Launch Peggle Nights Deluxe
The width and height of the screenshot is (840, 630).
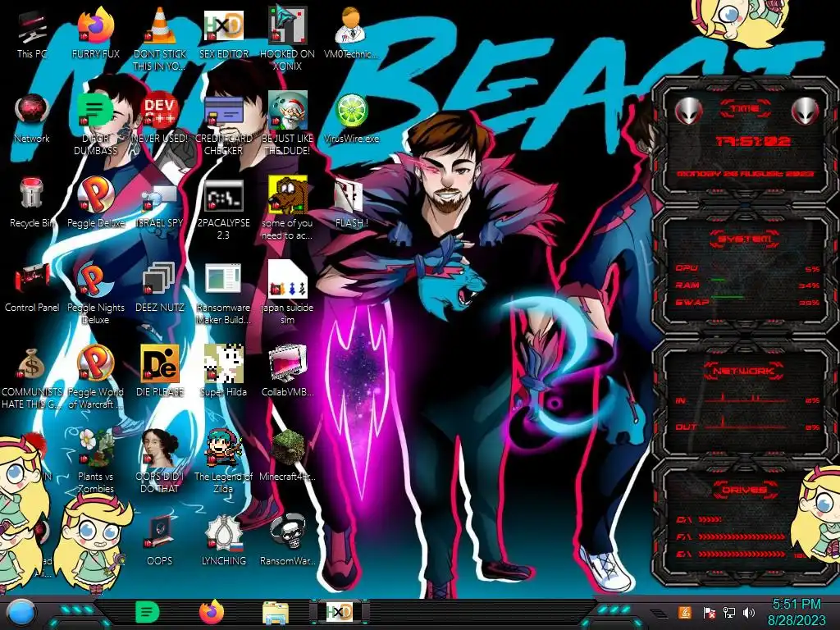(96, 280)
